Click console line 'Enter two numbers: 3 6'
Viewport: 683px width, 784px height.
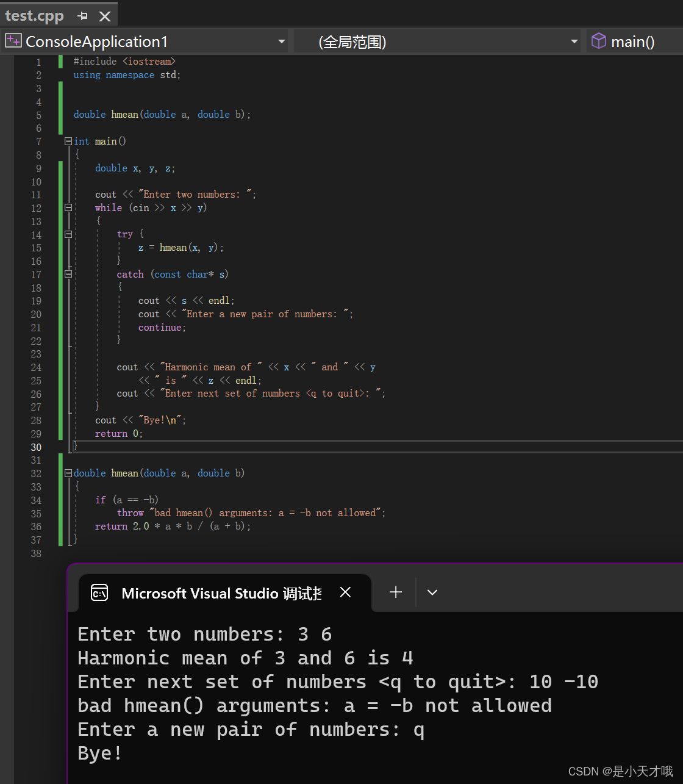205,635
